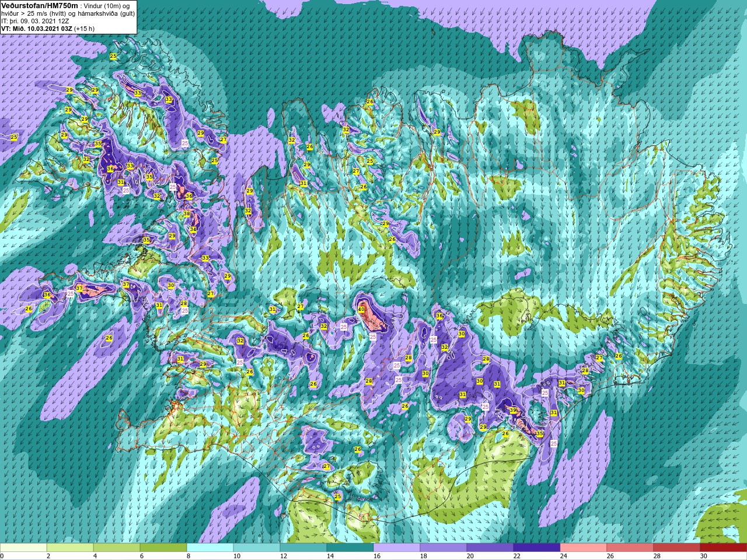Click the legend scale tick label "24"
The height and width of the screenshot is (560, 747).
pos(564,556)
